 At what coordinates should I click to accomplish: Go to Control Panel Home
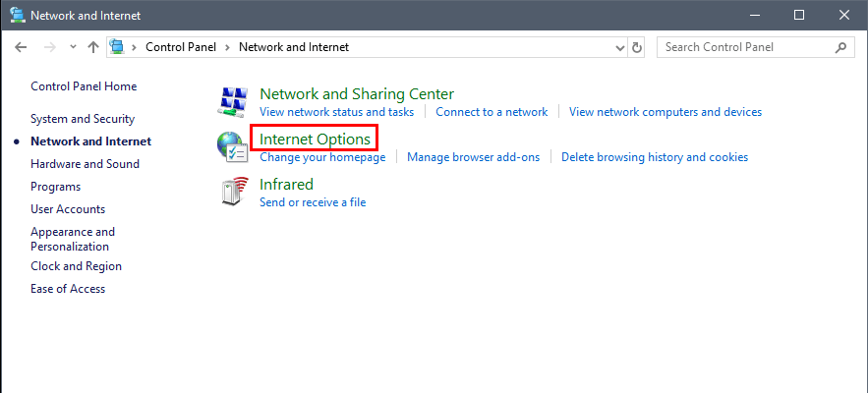(84, 86)
